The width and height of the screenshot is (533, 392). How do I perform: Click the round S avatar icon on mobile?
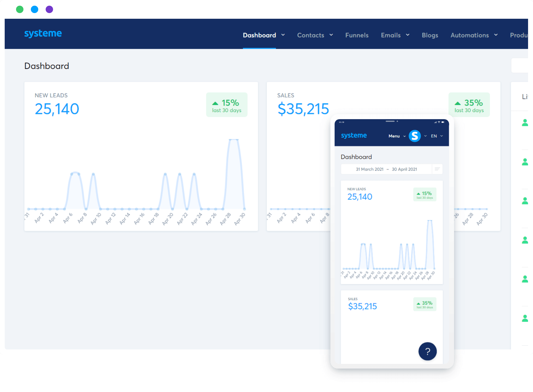click(415, 136)
